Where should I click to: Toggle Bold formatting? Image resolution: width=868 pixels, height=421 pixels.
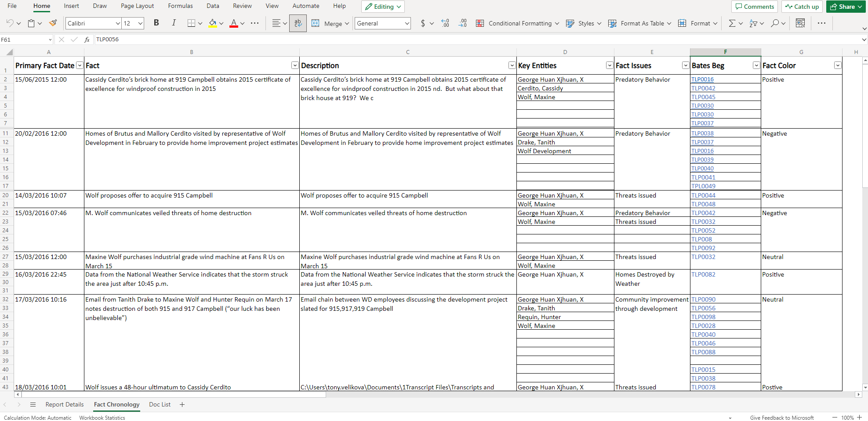point(156,23)
